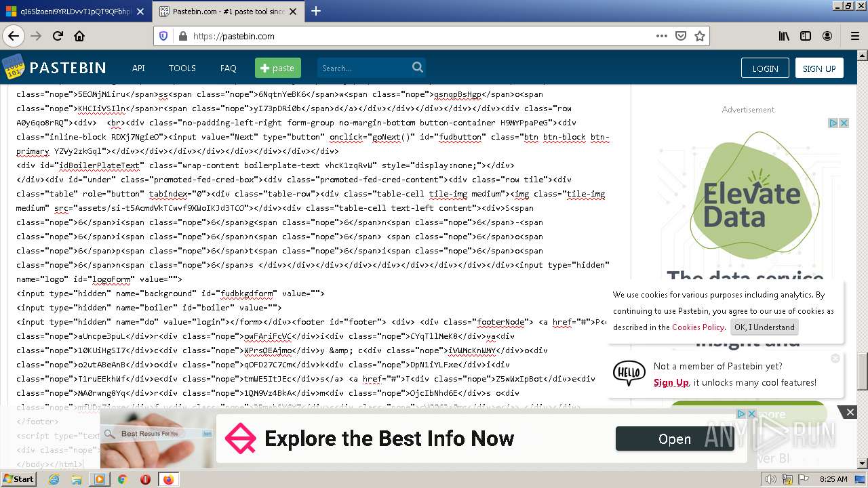This screenshot has height=488, width=868.
Task: Close the bottom banner ad X icon
Action: tap(751, 413)
